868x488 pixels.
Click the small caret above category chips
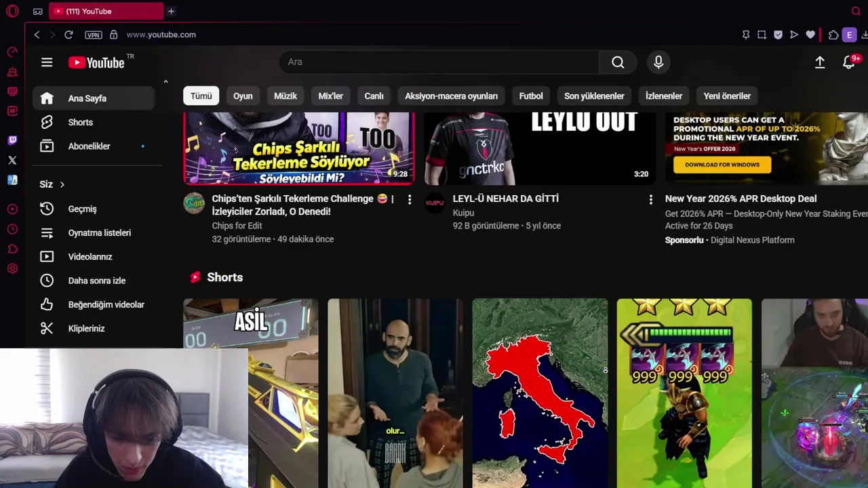pyautogui.click(x=165, y=81)
